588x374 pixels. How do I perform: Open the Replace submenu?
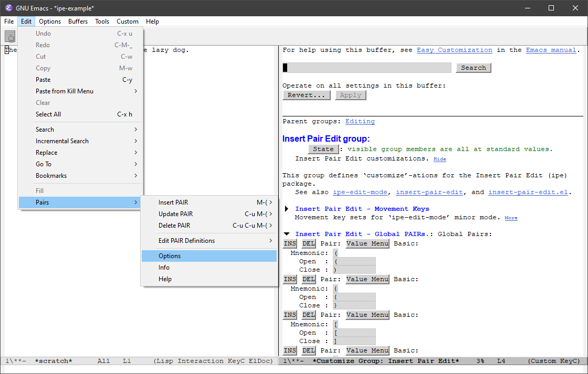point(80,153)
